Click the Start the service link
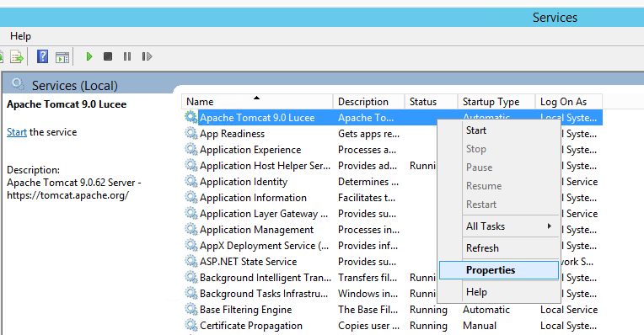The image size is (644, 335). [x=16, y=132]
